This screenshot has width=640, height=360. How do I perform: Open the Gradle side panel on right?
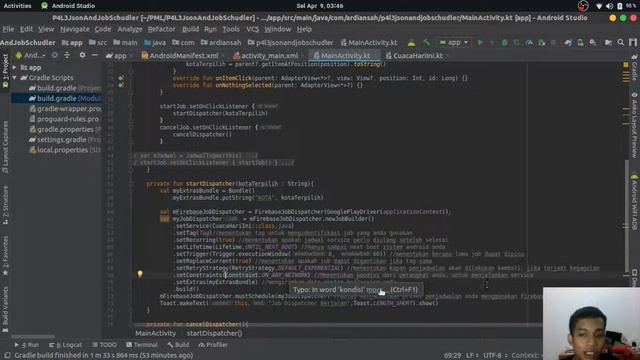click(635, 67)
